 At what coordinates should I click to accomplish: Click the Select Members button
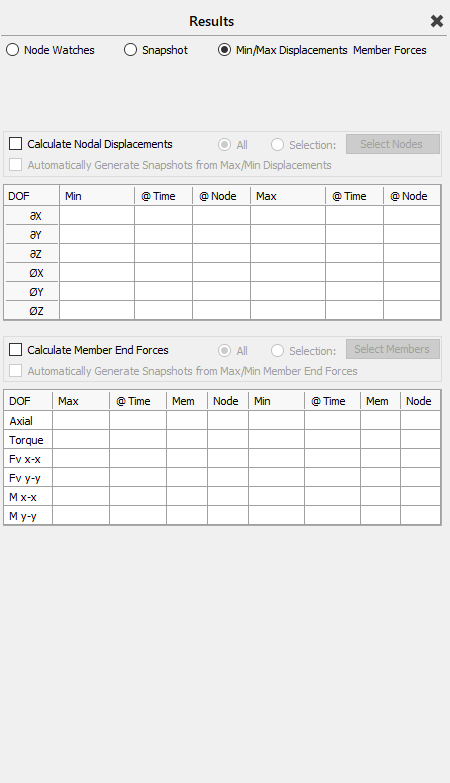point(393,349)
